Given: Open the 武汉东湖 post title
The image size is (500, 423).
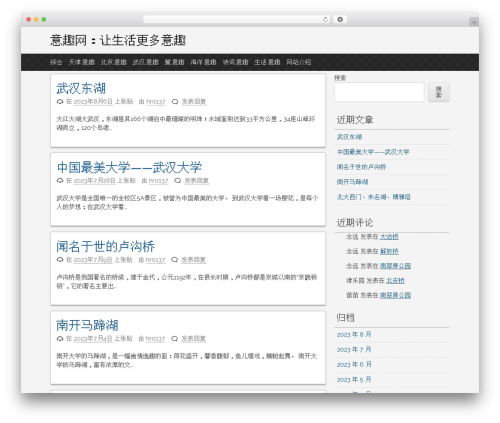Looking at the screenshot, I should 81,88.
